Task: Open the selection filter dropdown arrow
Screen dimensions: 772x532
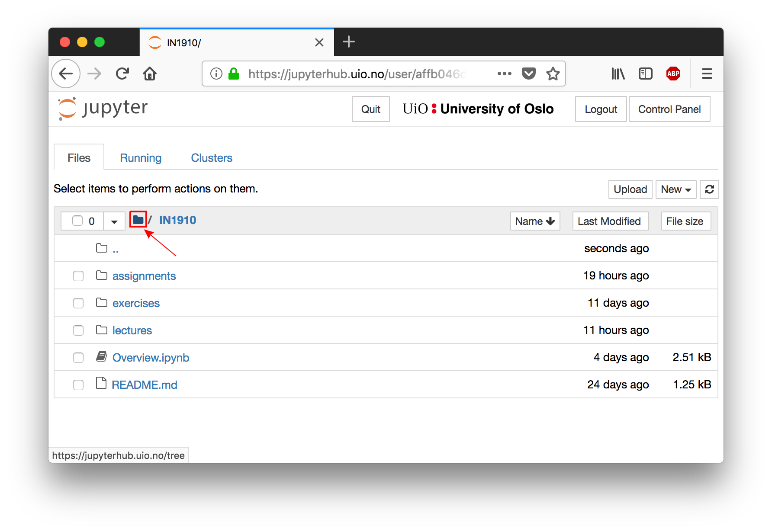Action: pos(114,221)
